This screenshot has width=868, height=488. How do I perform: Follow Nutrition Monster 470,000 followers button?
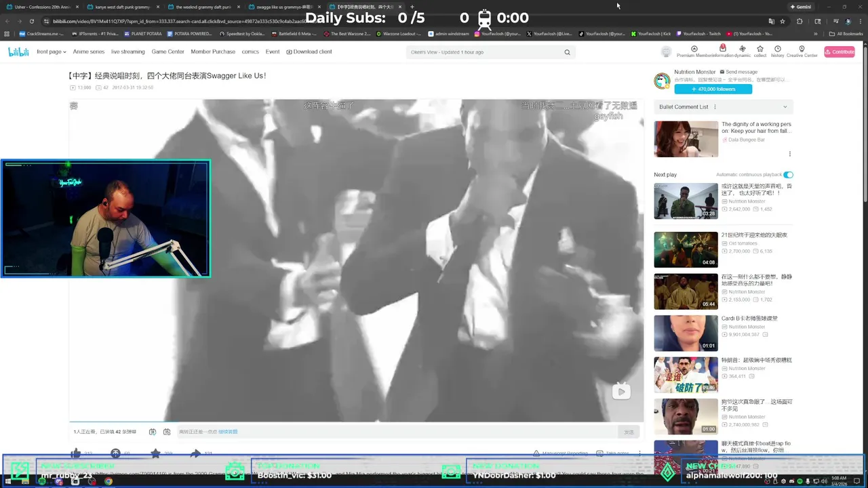click(x=713, y=89)
